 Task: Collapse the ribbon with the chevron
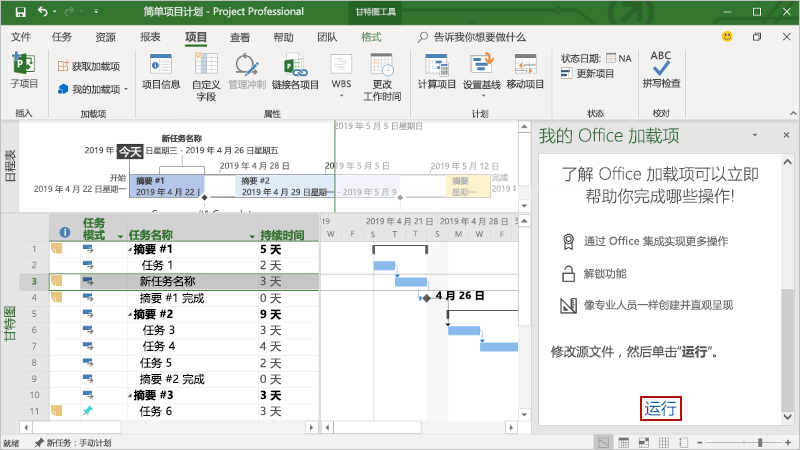tap(793, 113)
